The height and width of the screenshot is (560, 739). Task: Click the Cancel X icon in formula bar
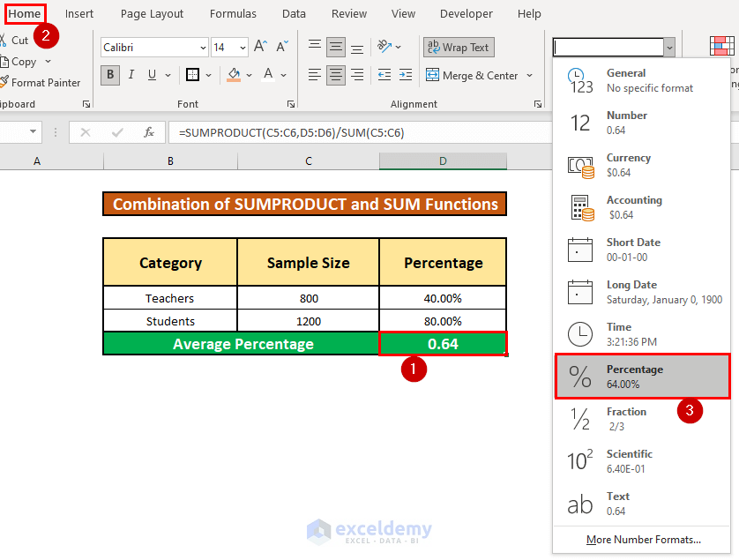pos(86,132)
